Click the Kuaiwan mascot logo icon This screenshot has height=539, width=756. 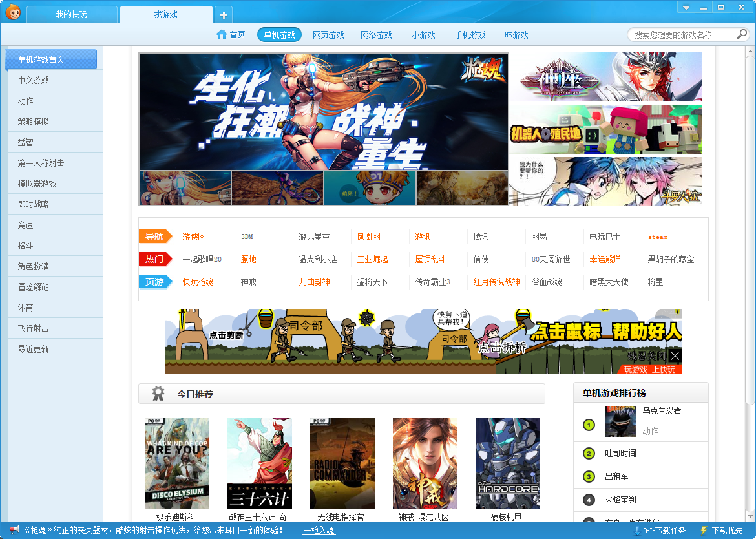pyautogui.click(x=13, y=12)
